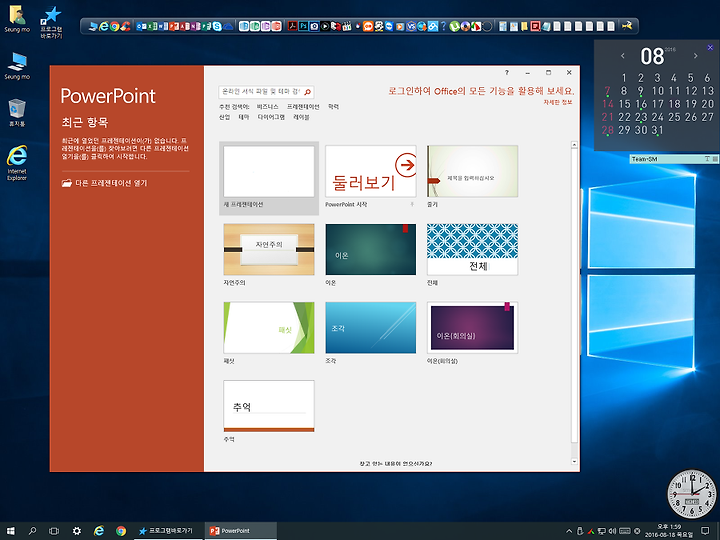This screenshot has height=540, width=720.
Task: Launch Chrome from the taskbar
Action: pyautogui.click(x=121, y=531)
